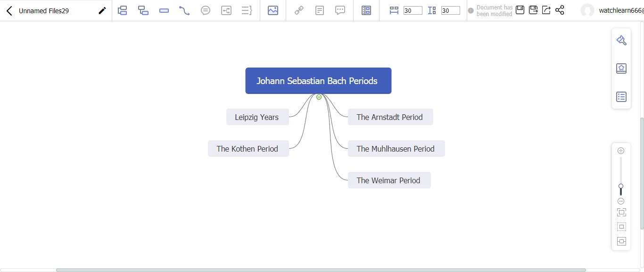Open the outline list panel icon
The image size is (644, 272).
pyautogui.click(x=621, y=97)
